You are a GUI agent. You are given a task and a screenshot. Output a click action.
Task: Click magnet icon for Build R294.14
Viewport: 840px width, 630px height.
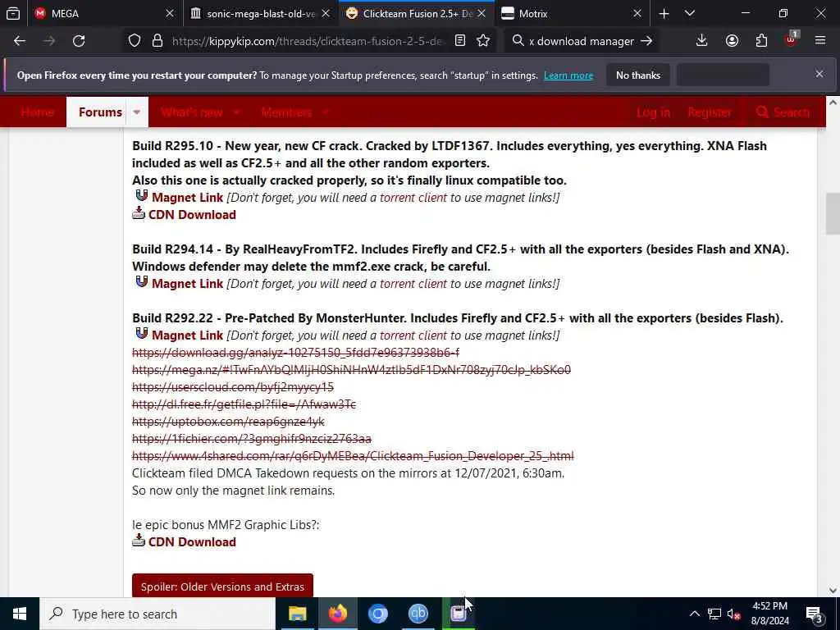141,282
